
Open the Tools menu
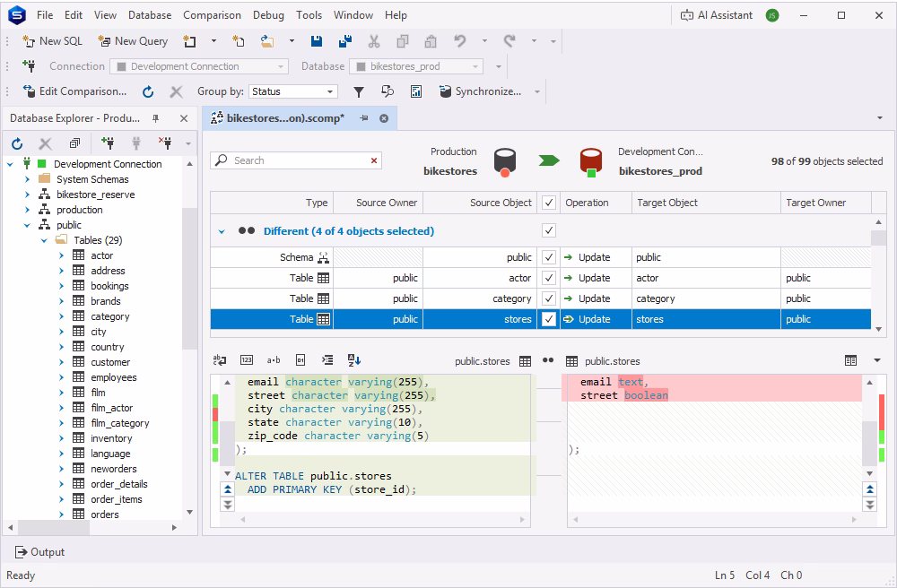pyautogui.click(x=309, y=15)
